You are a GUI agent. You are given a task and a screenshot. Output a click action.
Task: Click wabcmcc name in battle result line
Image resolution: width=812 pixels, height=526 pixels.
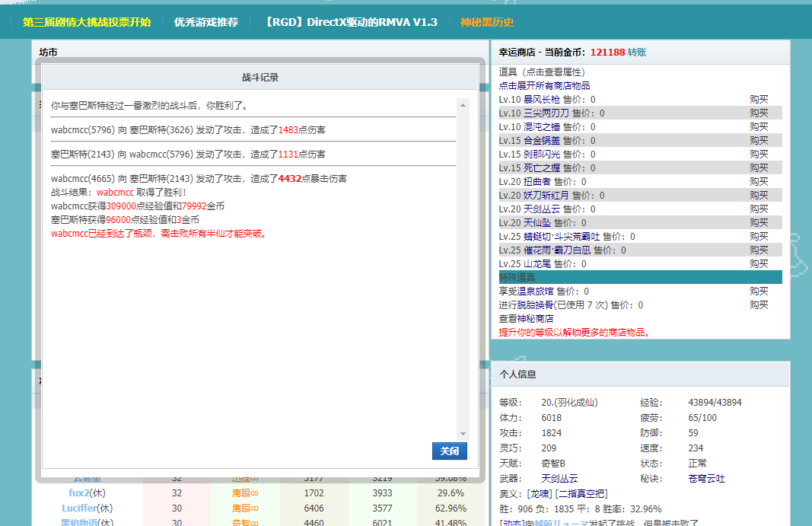pos(115,193)
